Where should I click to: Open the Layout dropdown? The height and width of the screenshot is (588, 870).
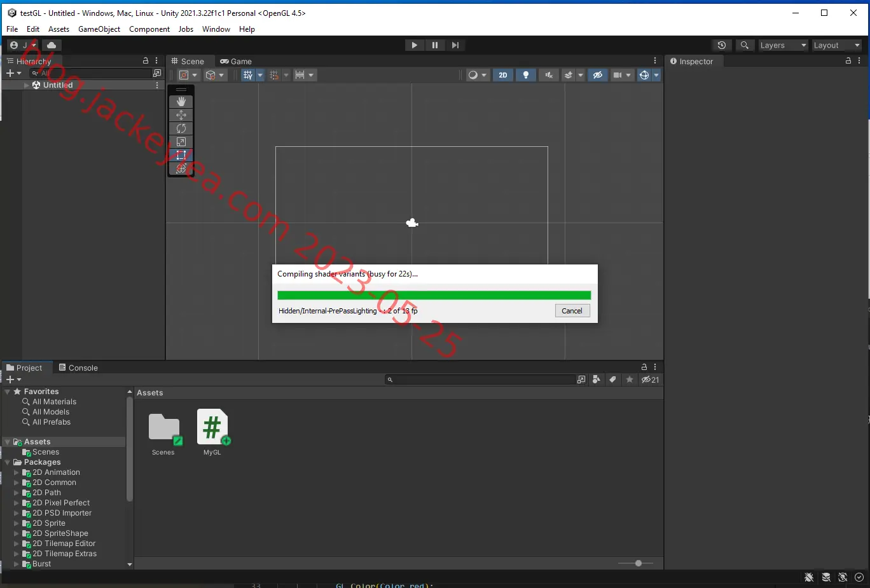coord(836,45)
